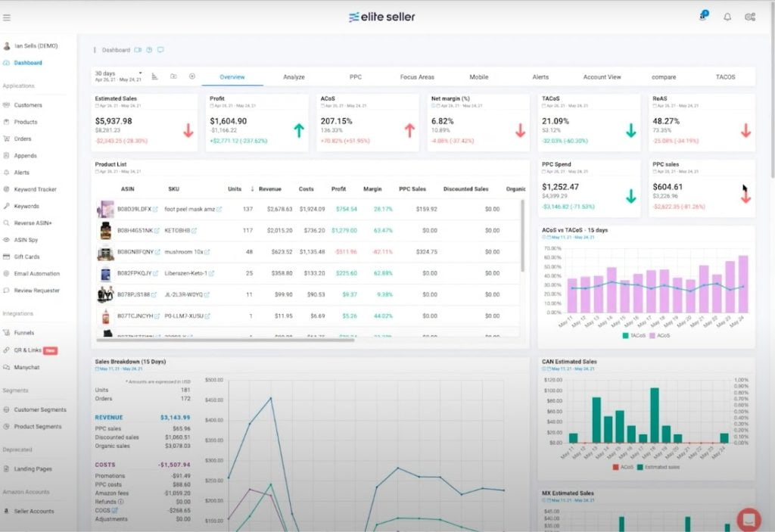Open the Focus Areas tab
This screenshot has height=532, width=775.
pos(417,77)
